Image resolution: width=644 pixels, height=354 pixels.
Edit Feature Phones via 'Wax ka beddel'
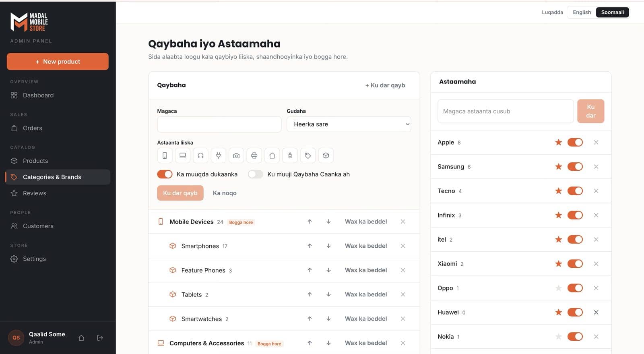coord(366,270)
